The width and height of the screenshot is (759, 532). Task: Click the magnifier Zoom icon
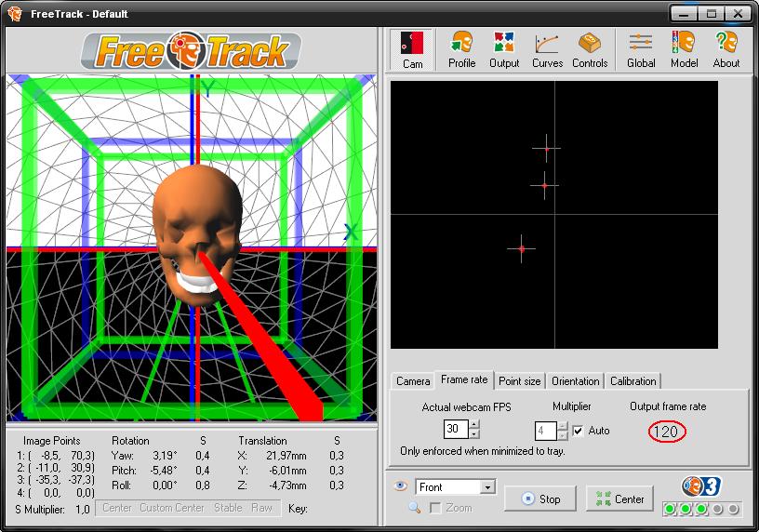click(414, 507)
